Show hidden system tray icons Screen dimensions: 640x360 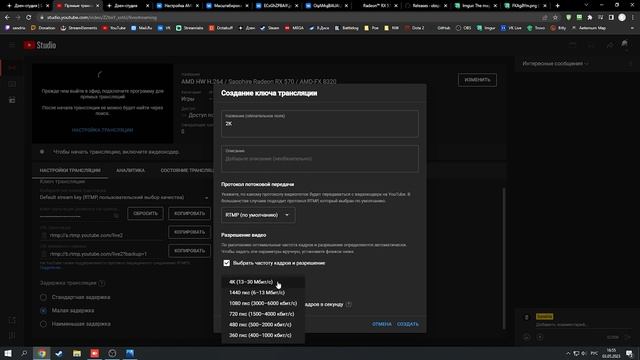[568, 353]
